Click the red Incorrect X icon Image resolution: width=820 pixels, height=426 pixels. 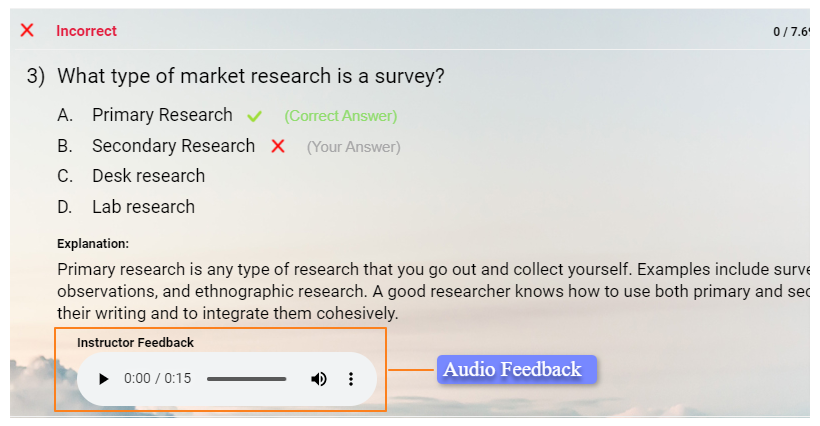pyautogui.click(x=27, y=30)
